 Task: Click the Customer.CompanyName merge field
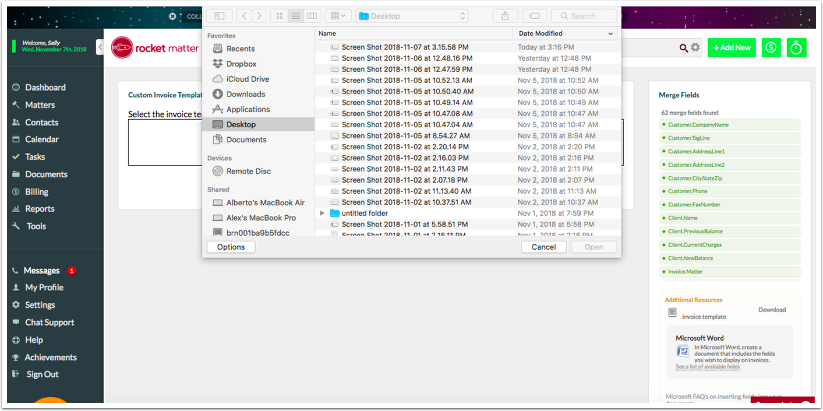[x=730, y=125]
